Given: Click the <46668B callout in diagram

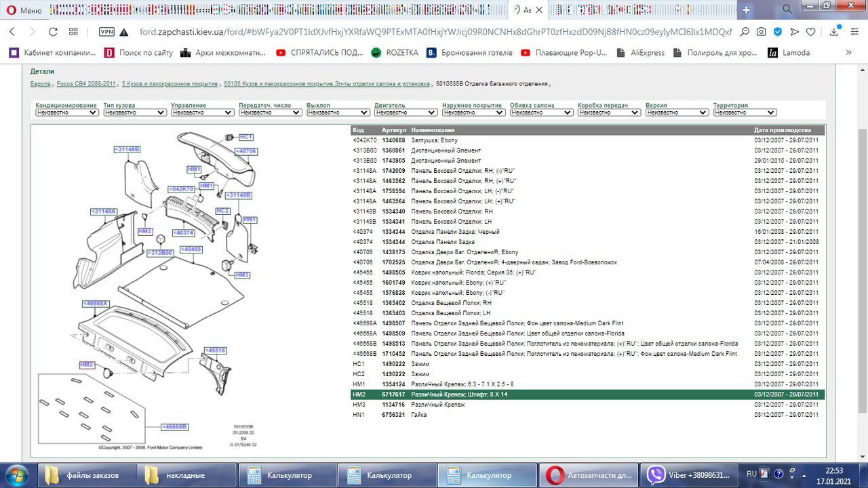Looking at the screenshot, I should click(174, 427).
